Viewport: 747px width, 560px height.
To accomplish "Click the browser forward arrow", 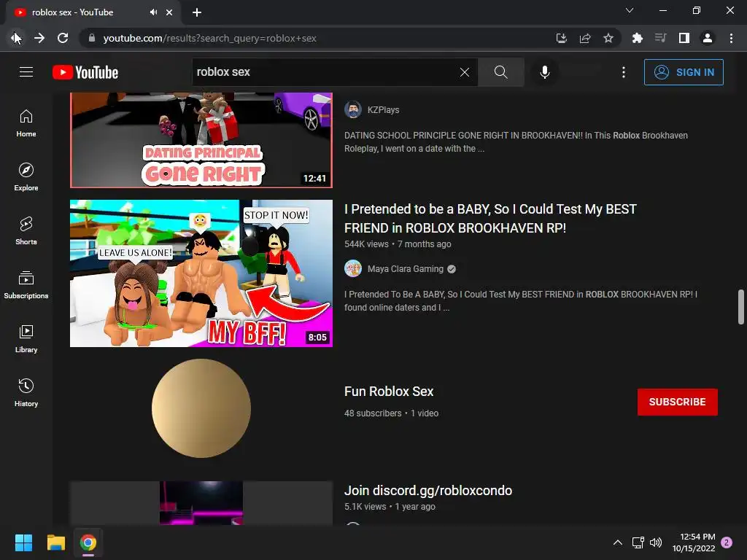I will pyautogui.click(x=39, y=38).
